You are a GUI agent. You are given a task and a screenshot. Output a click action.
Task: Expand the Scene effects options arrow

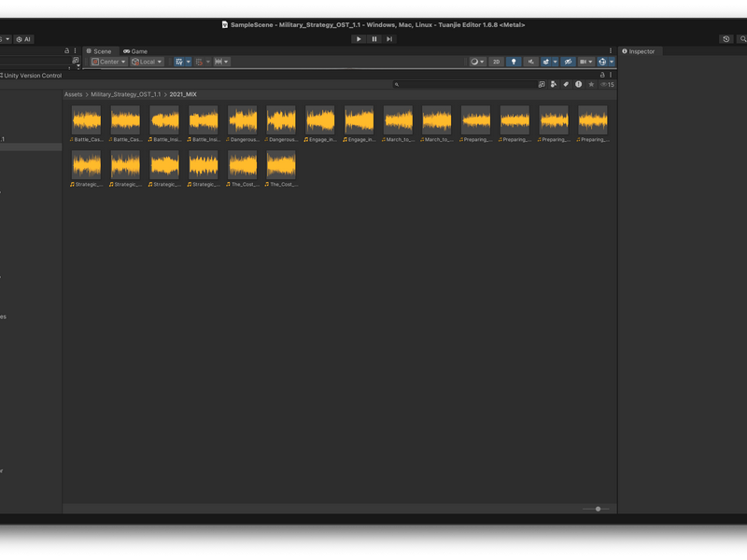555,62
